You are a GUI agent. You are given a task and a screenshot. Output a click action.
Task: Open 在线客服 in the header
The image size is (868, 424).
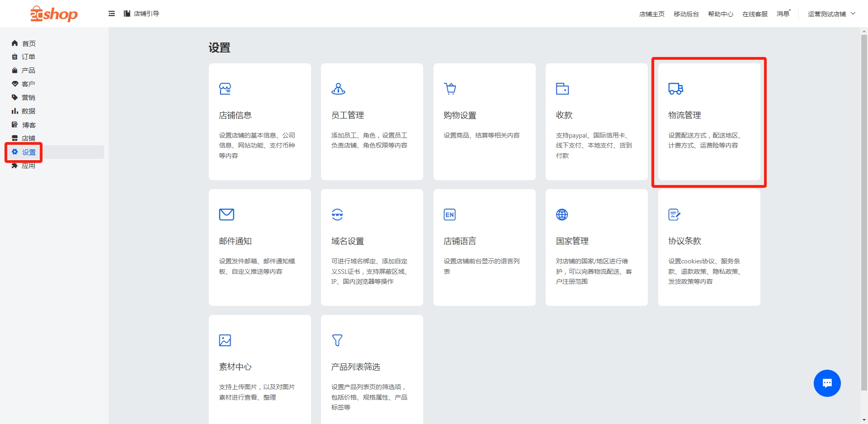click(x=755, y=14)
